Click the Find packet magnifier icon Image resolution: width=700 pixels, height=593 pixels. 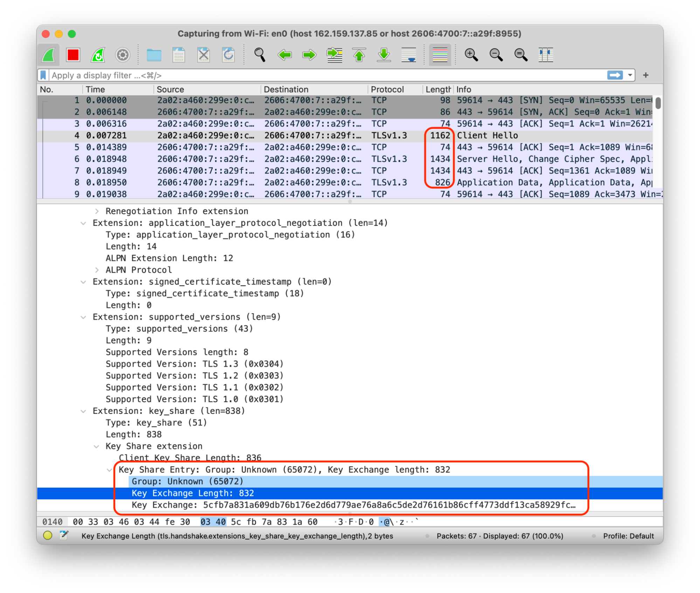tap(259, 55)
